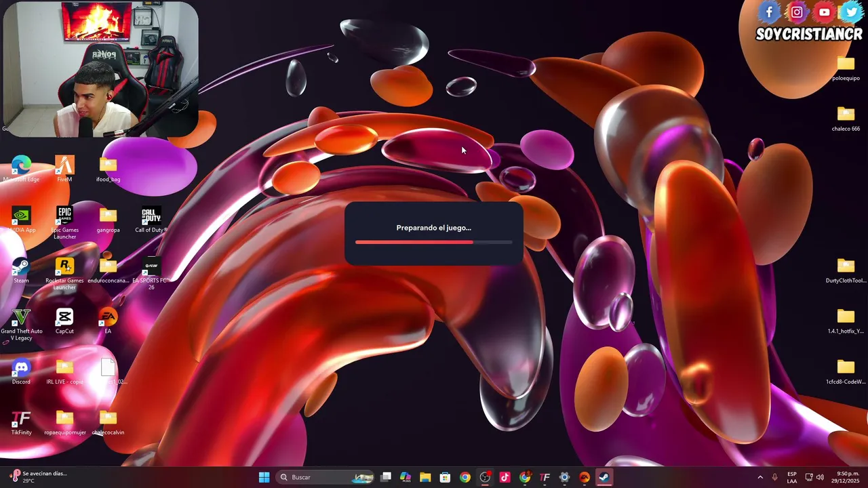Select the EA app desktop shortcut

click(108, 321)
